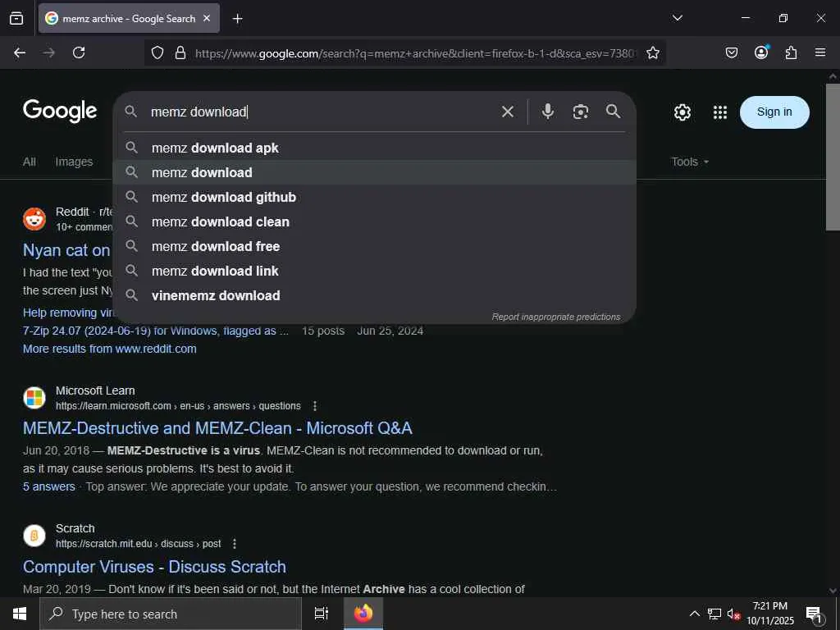Switch to the All results tab
This screenshot has width=840, height=630.
pos(30,162)
